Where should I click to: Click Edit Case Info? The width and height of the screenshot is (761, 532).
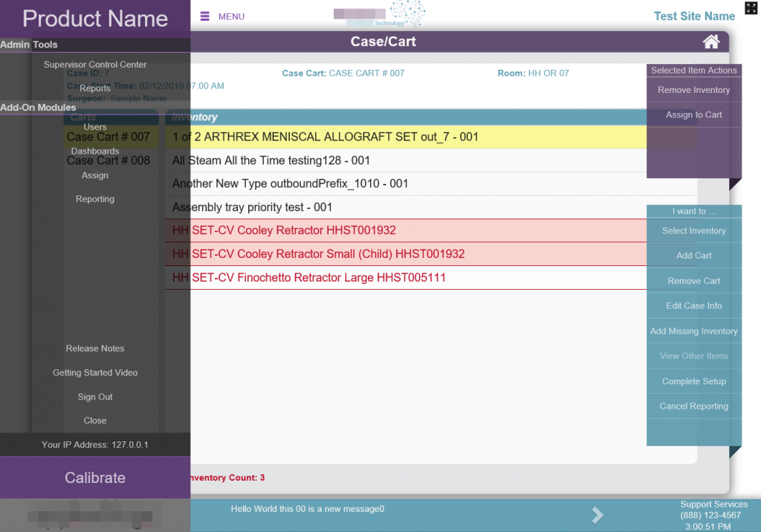693,306
